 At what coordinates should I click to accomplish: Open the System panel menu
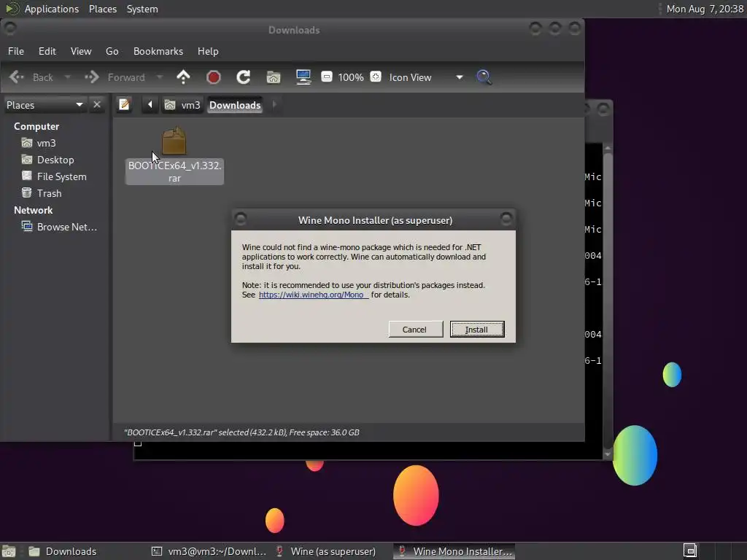(x=142, y=9)
